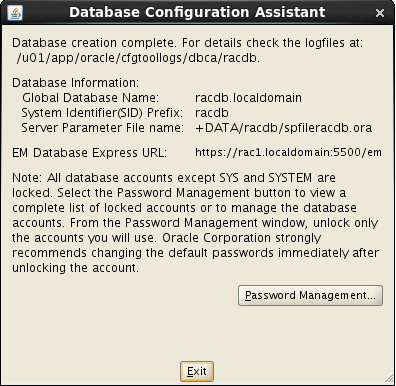Click the Global Database Name label
The height and width of the screenshot is (386, 396).
91,98
